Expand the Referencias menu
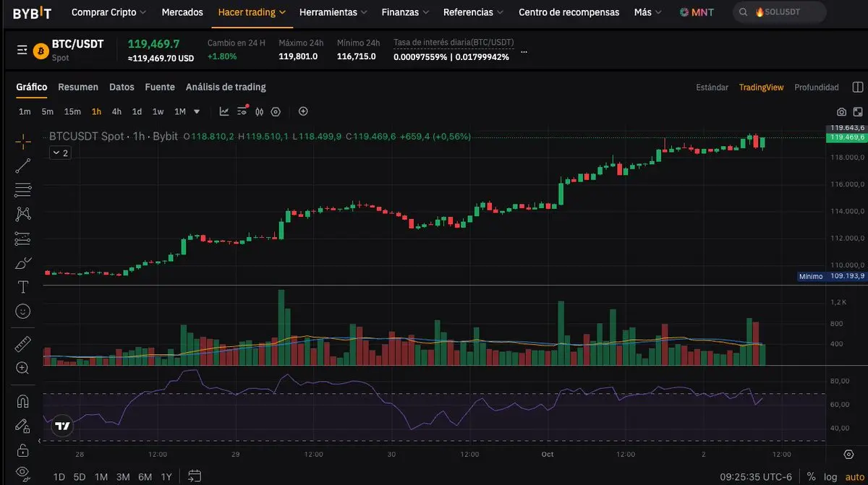This screenshot has height=485, width=868. (474, 12)
